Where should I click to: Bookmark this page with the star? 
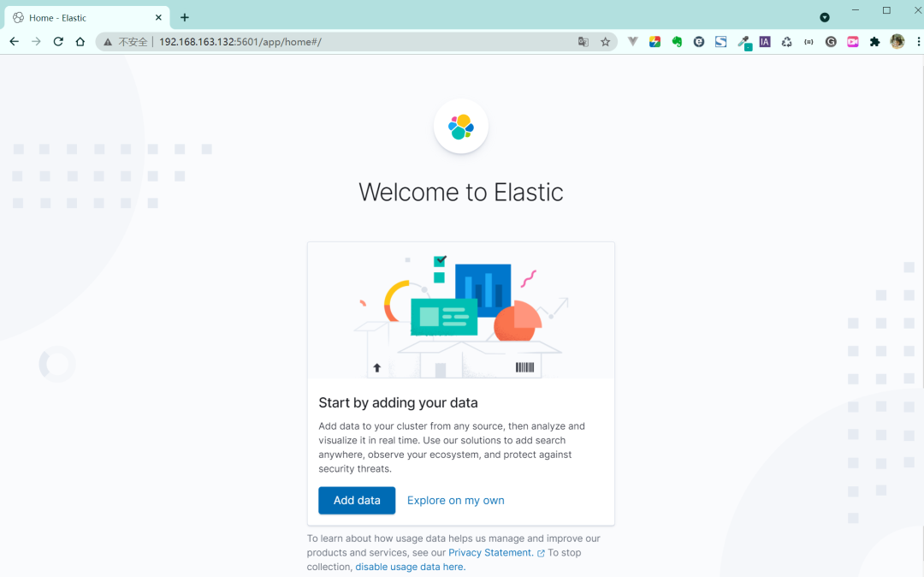click(x=605, y=42)
